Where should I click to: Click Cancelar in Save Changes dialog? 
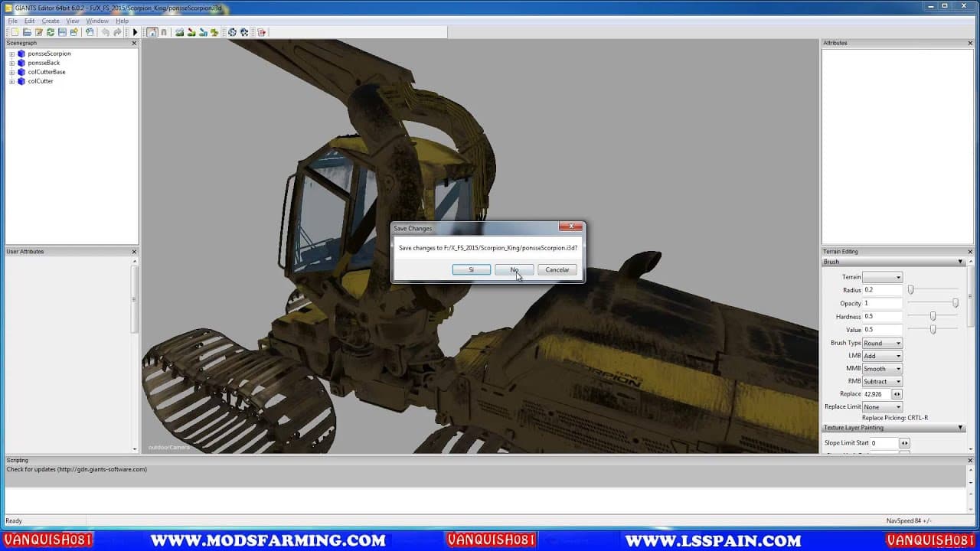coord(557,269)
